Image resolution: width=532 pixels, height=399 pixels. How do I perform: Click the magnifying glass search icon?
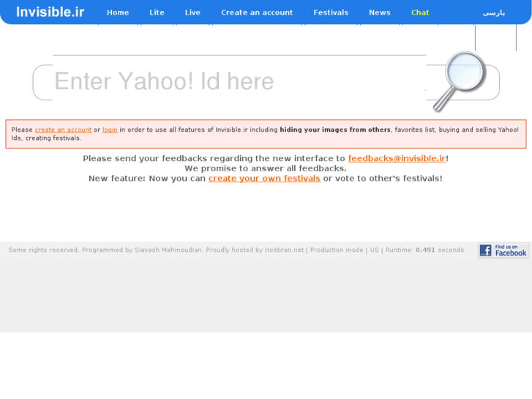coord(460,81)
